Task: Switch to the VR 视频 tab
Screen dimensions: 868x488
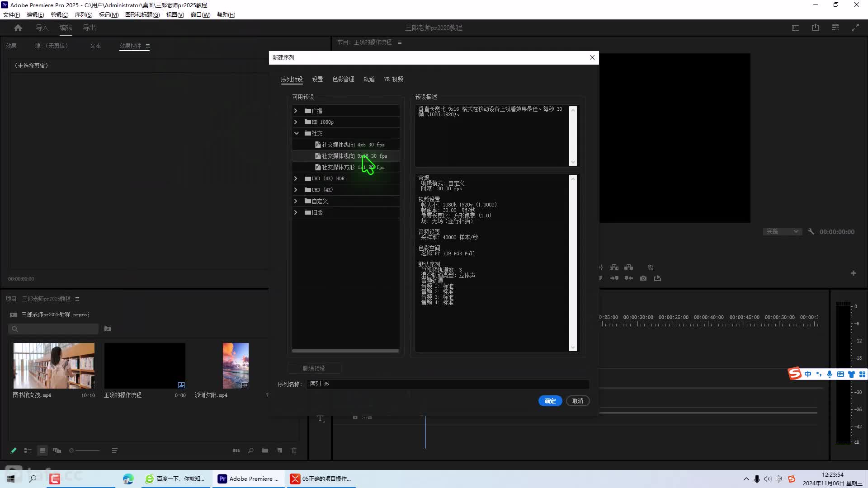Action: click(x=394, y=79)
